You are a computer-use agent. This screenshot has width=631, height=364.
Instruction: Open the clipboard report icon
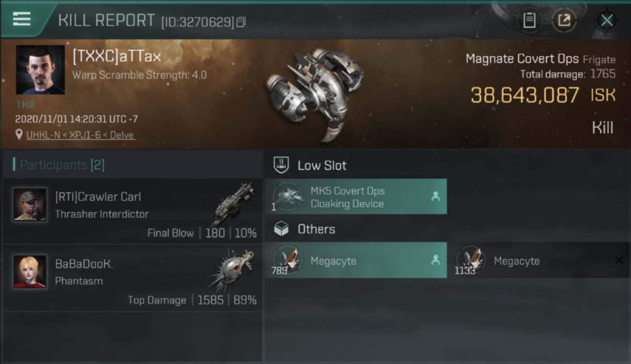pyautogui.click(x=529, y=20)
